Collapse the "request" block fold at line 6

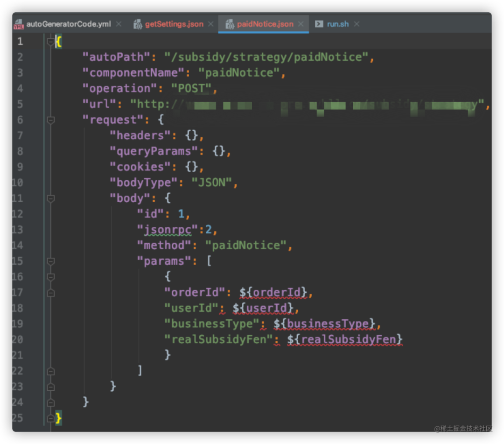click(50, 120)
